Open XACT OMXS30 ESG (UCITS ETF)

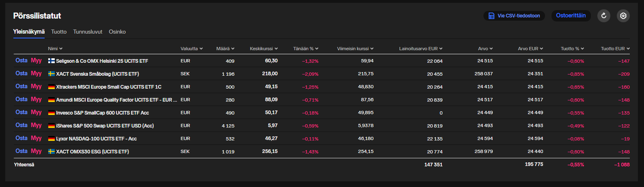pyautogui.click(x=92, y=152)
